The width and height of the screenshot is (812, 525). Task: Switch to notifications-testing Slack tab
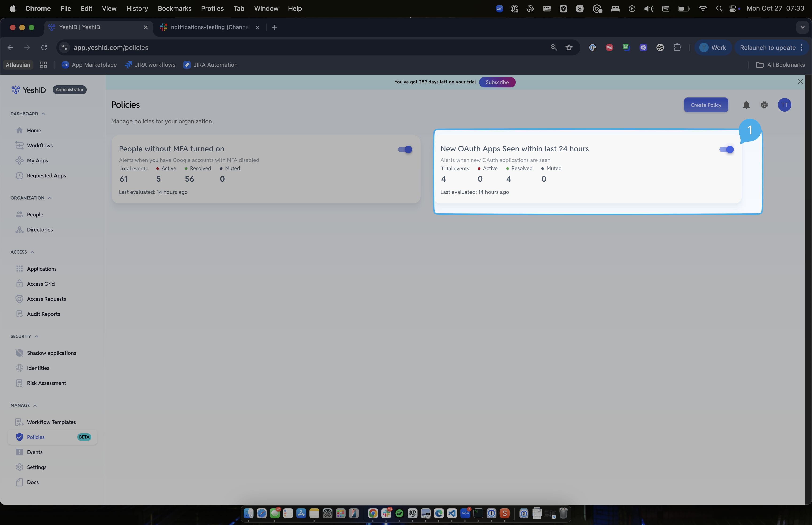(x=210, y=27)
